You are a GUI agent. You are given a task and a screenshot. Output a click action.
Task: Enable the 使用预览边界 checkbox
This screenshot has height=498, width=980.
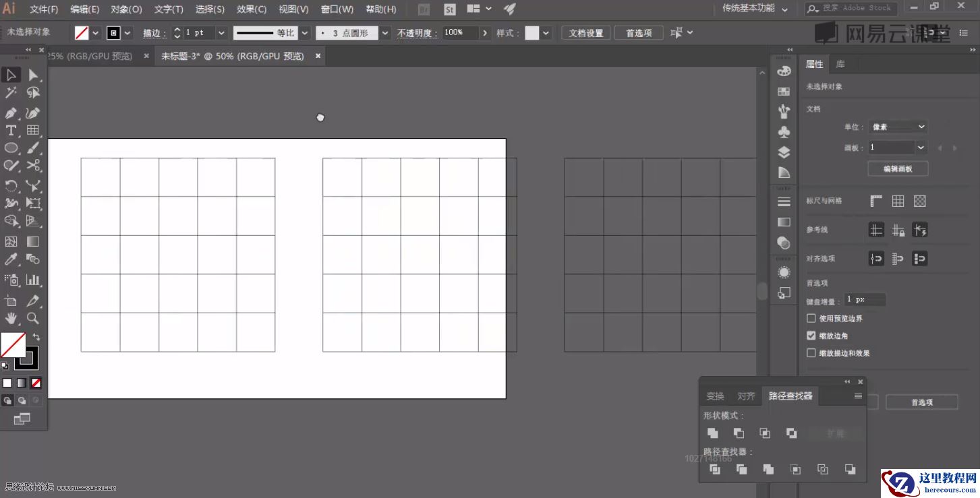tap(811, 318)
